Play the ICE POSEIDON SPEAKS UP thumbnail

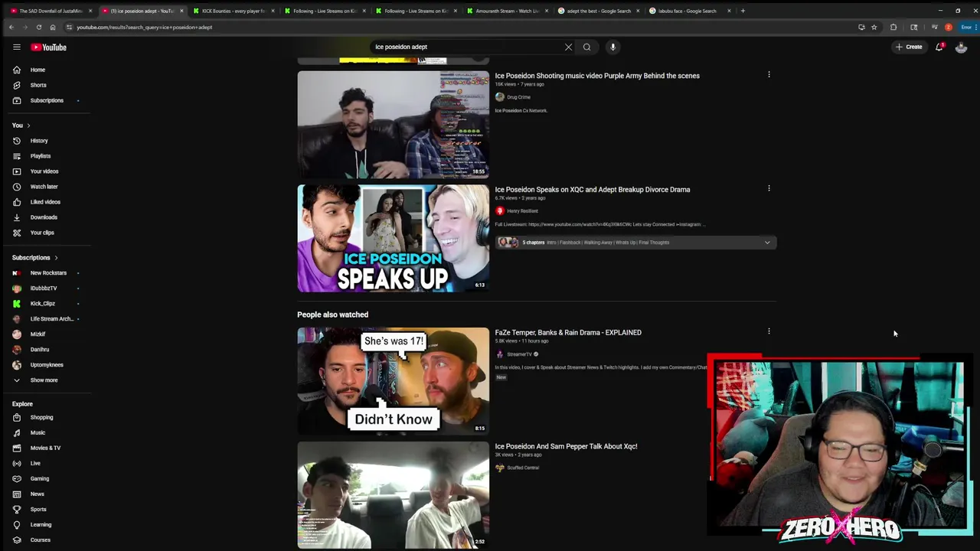click(393, 238)
